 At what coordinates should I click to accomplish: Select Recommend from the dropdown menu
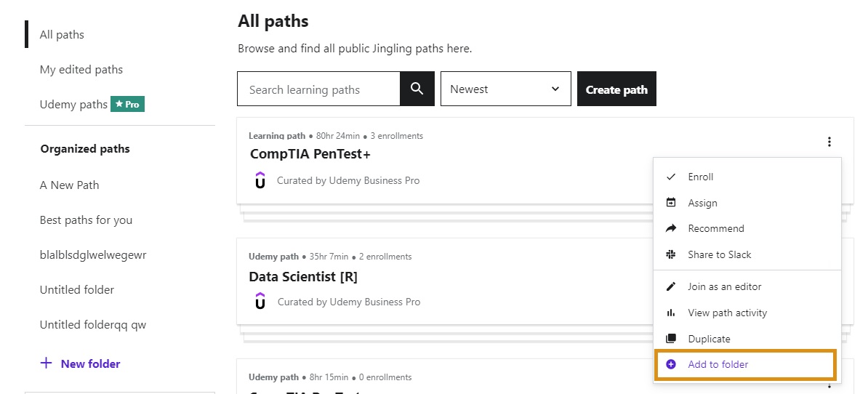(715, 228)
